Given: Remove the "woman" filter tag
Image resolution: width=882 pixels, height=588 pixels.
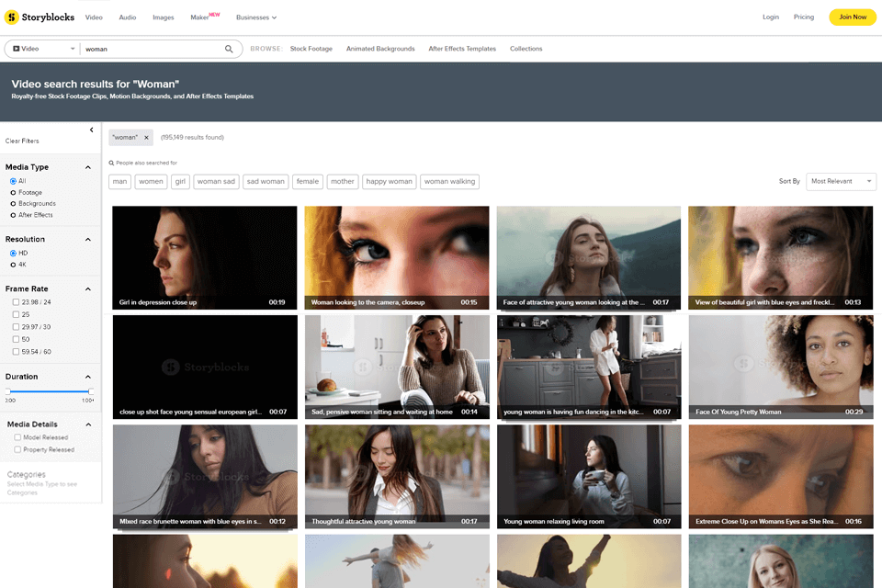Looking at the screenshot, I should [146, 137].
